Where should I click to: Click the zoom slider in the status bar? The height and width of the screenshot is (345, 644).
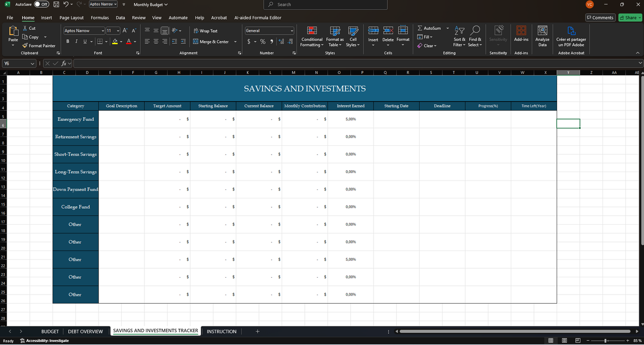[605, 341]
